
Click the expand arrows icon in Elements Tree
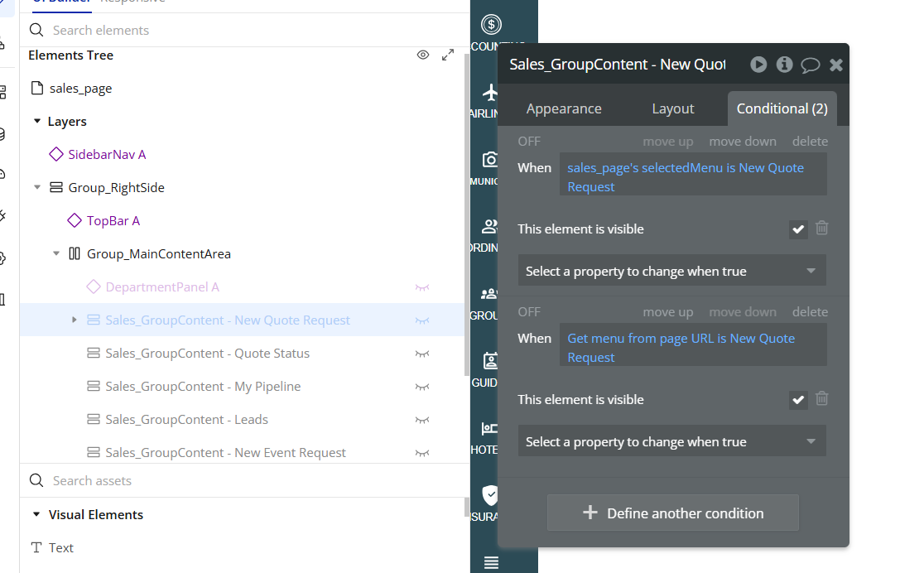click(x=448, y=55)
